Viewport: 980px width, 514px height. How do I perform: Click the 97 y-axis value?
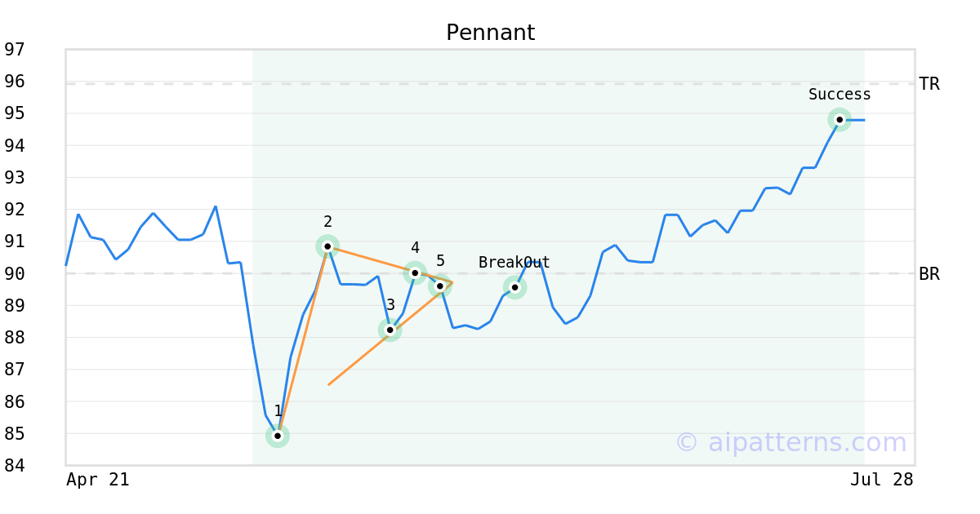15,50
